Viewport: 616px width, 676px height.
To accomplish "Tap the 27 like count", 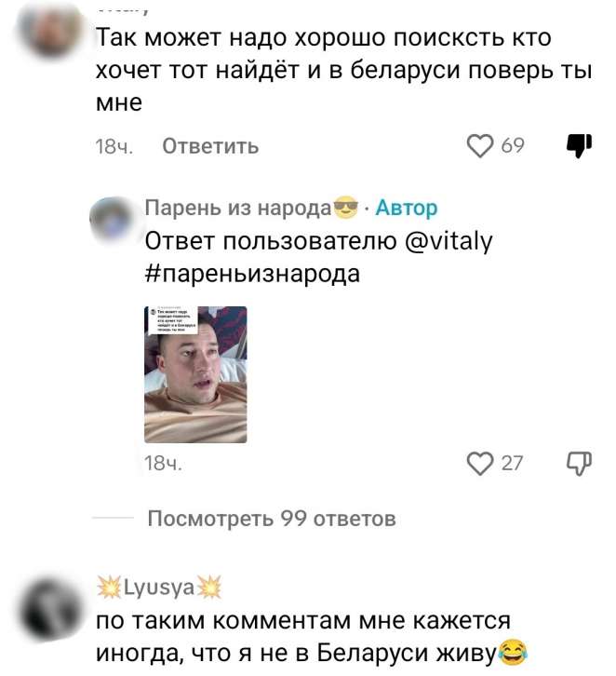I will tap(512, 464).
